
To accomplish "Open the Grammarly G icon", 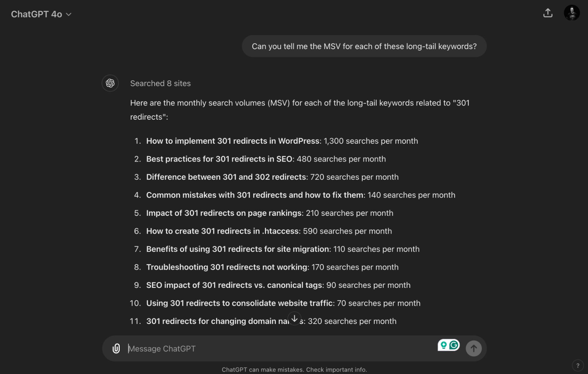I will (454, 345).
